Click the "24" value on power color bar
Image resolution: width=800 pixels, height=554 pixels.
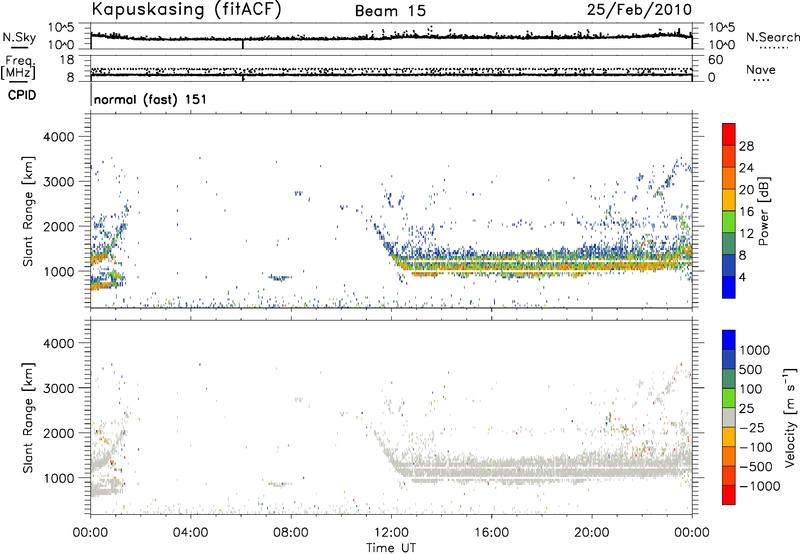[746, 168]
